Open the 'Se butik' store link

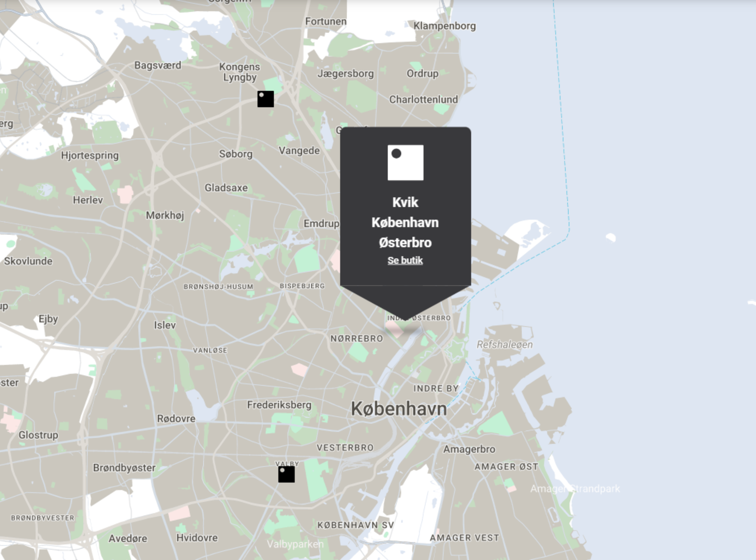[405, 260]
